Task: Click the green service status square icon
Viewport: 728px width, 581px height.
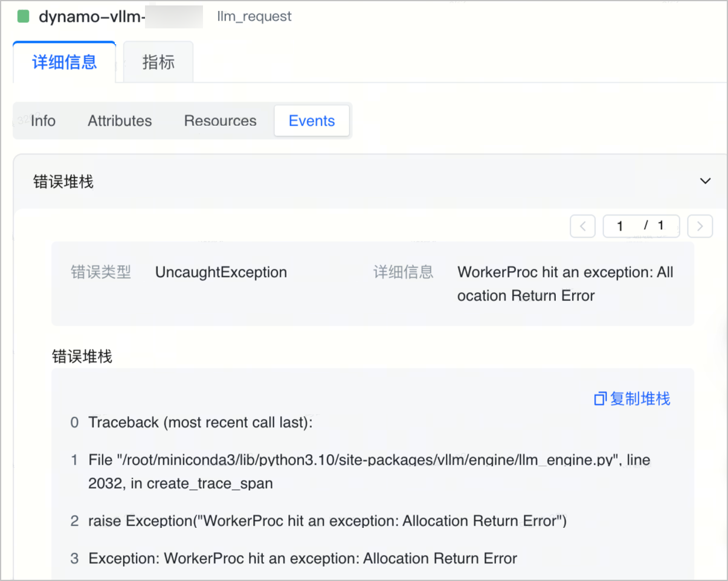Action: coord(24,16)
